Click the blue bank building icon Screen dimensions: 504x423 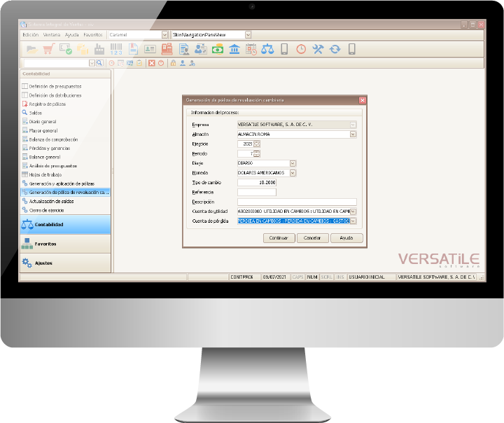234,49
